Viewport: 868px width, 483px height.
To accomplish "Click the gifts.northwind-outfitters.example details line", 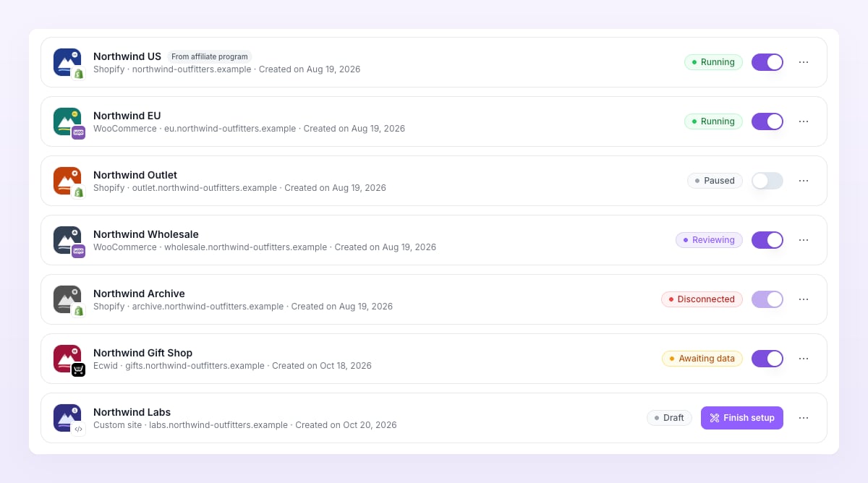I will [232, 366].
